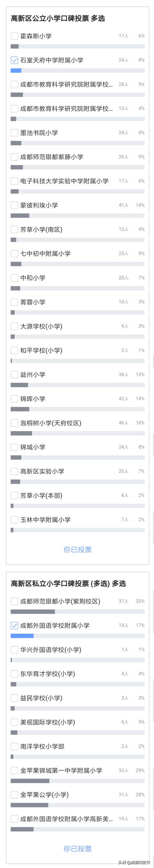
Task: Uncheck the 成都外国语学校附属小学 checkbox
Action: (14, 626)
